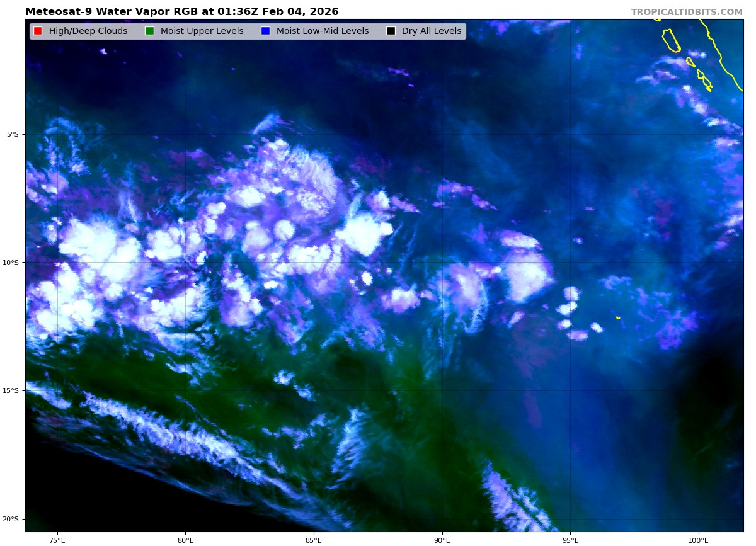Click the 5°S latitude axis label
The image size is (756, 546).
coord(13,134)
